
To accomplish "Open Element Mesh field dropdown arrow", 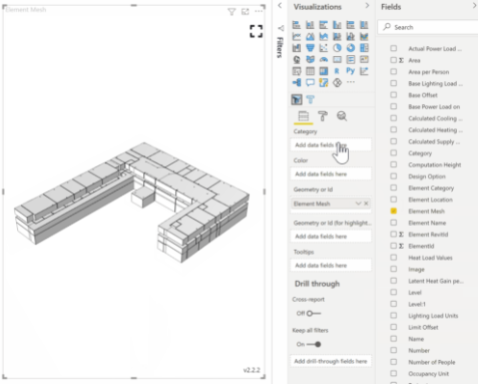I will point(358,203).
